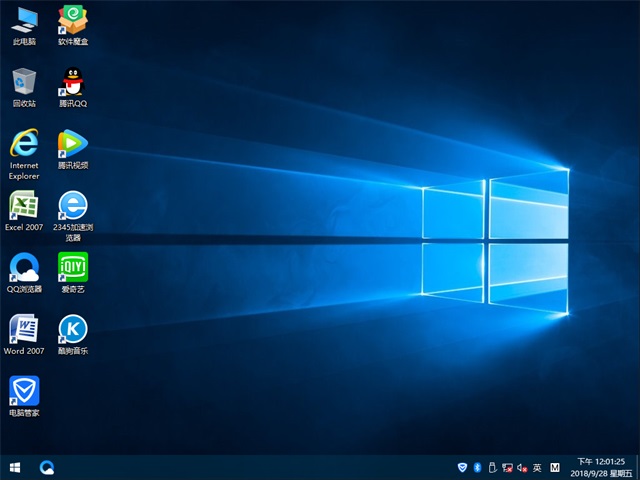Switch input language via the 英 indicator
The width and height of the screenshot is (640, 480).
(537, 467)
